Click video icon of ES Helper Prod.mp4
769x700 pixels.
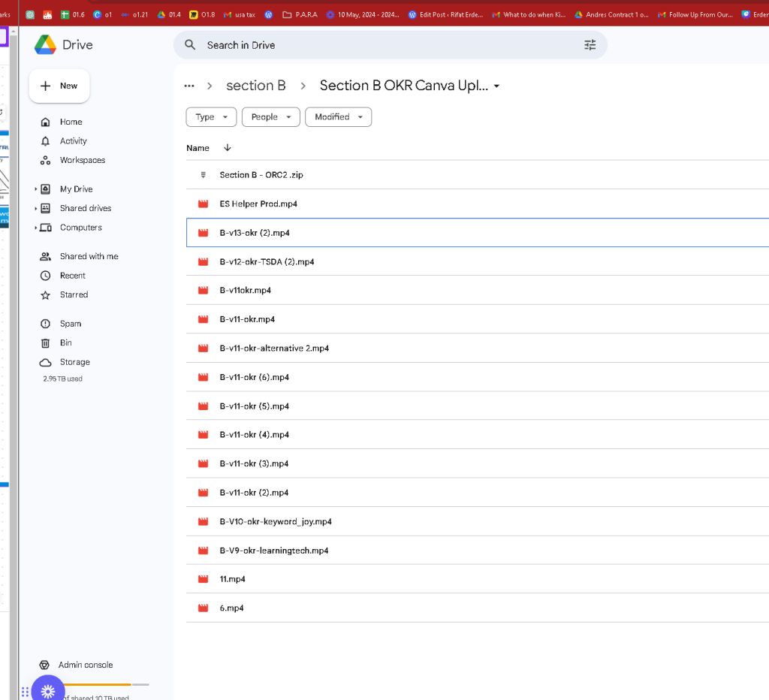[x=203, y=204]
